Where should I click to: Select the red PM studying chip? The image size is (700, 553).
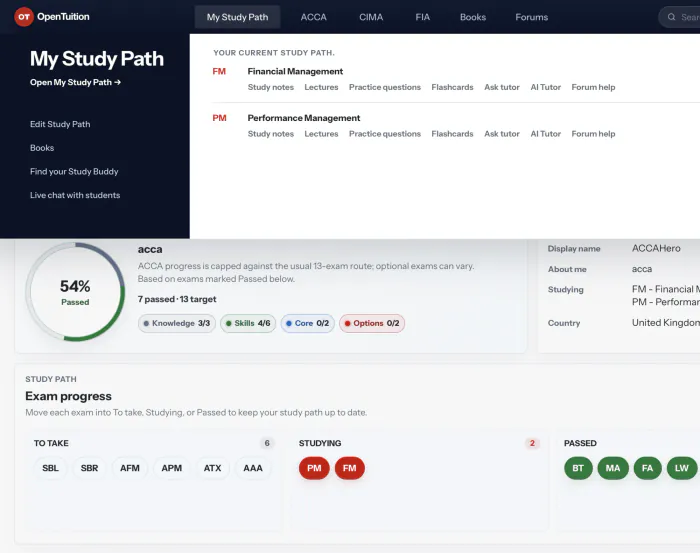coord(314,468)
